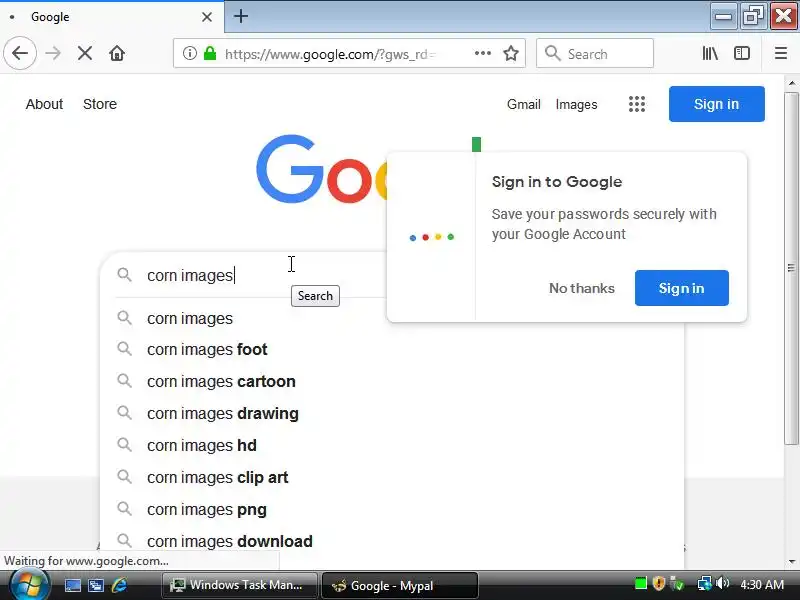800x600 pixels.
Task: Open volume control in system tray
Action: (x=722, y=583)
